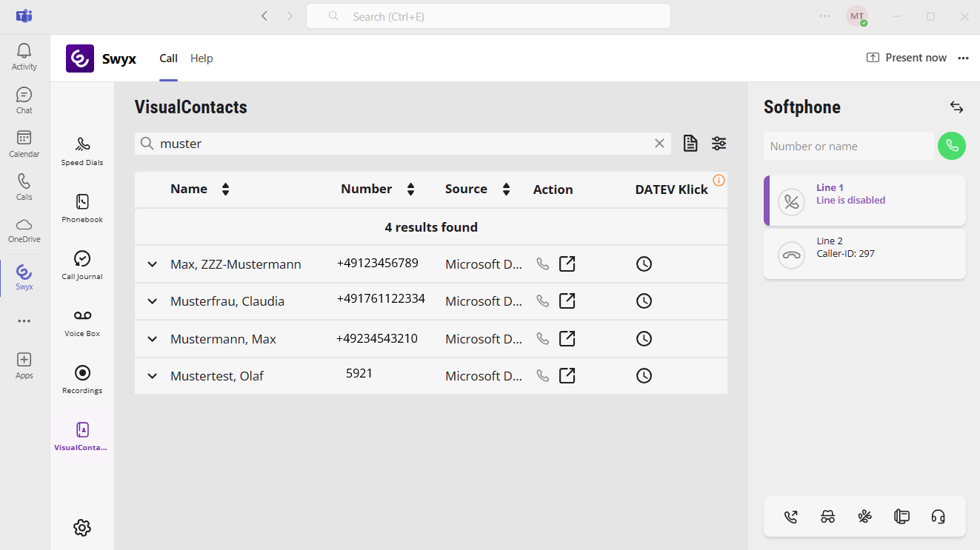Open Calls in the Teams sidebar
This screenshot has height=550, width=980.
pos(24,187)
